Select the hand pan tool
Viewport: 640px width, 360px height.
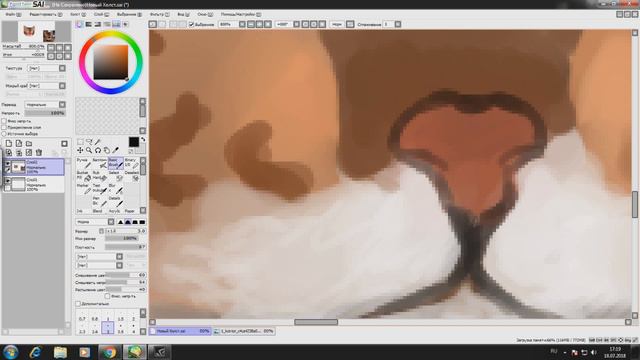(107, 150)
